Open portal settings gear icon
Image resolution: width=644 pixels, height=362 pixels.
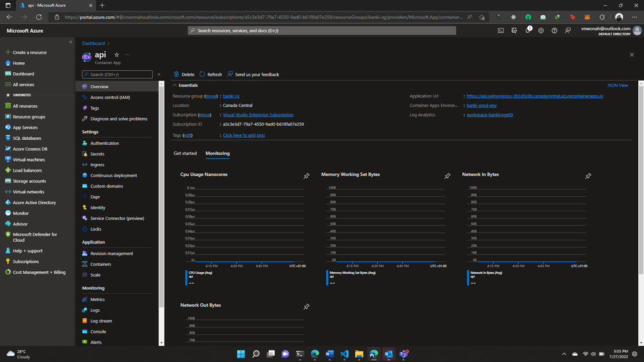tap(541, 30)
